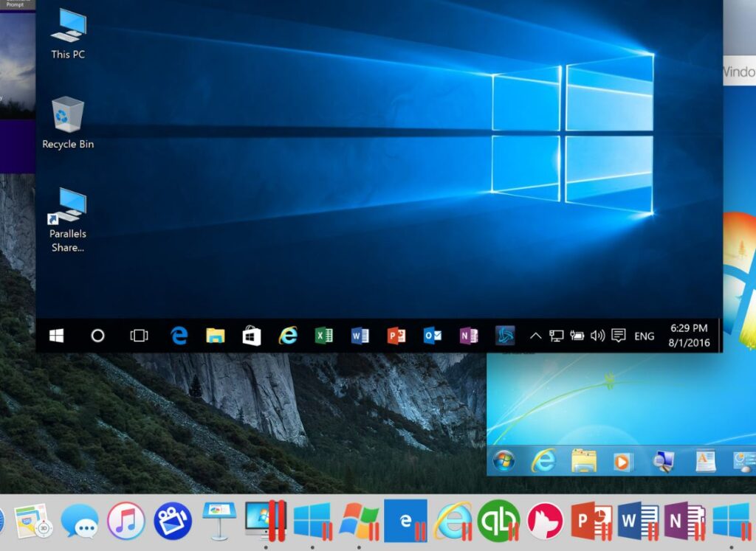756x551 pixels.
Task: Open the WordPad document icon on the Windows 7 taskbar
Action: click(704, 460)
